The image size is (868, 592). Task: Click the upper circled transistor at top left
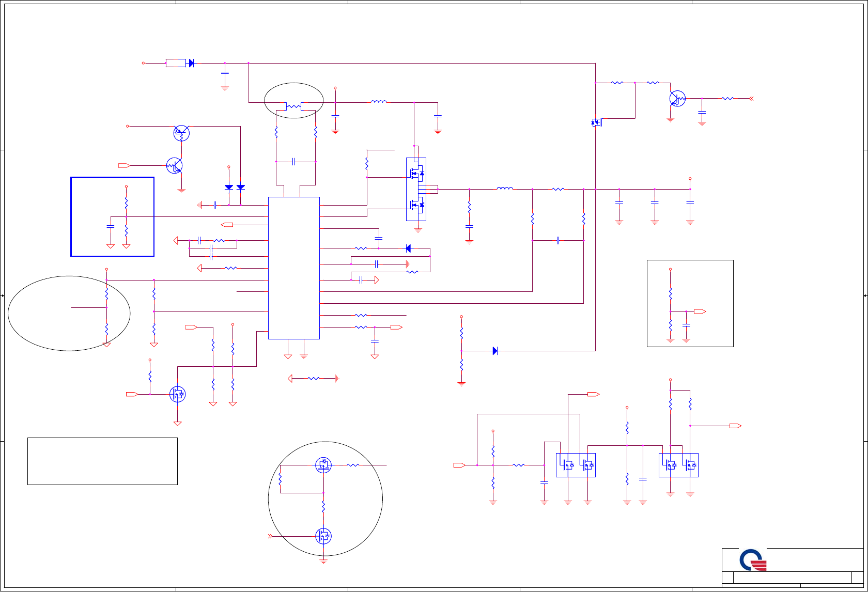[x=181, y=133]
